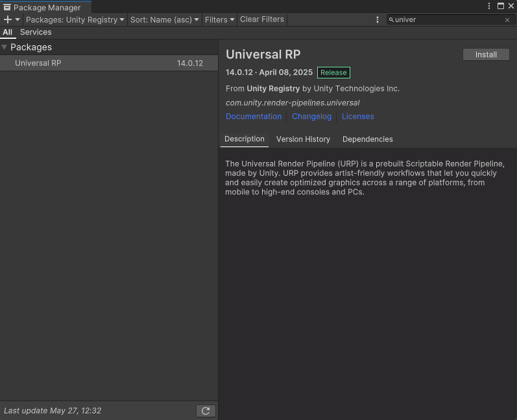Switch to the All tab
517x420 pixels.
(7, 32)
